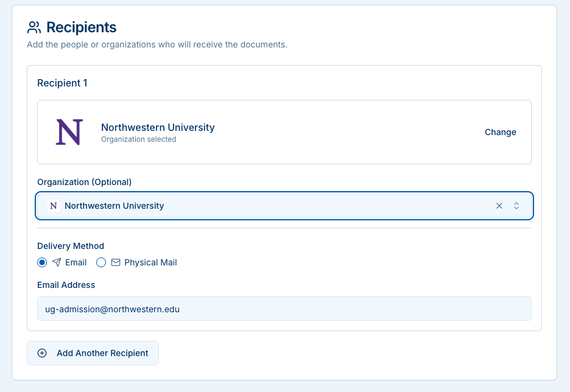Clear the selected organization using the X icon
This screenshot has width=570, height=392.
(499, 206)
